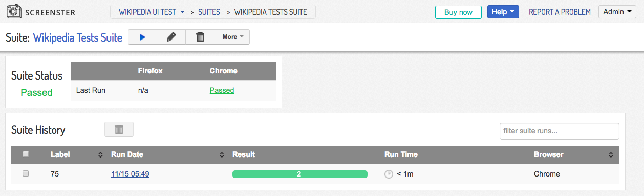Screen dimensions: 644x196
Task: Delete selected runs in Suite History
Action: click(x=119, y=129)
